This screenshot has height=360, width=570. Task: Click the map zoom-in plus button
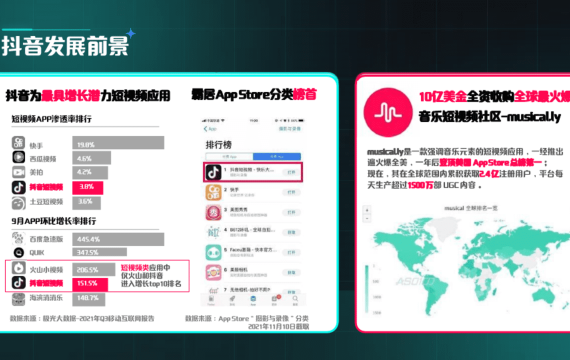(x=367, y=210)
